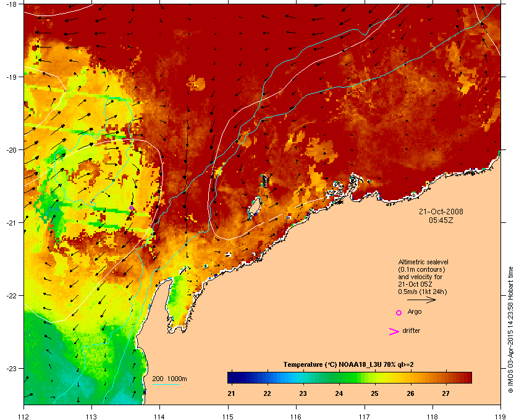Click the magenta drifter arrow symbol in legend
This screenshot has height=420, width=519.
[394, 332]
